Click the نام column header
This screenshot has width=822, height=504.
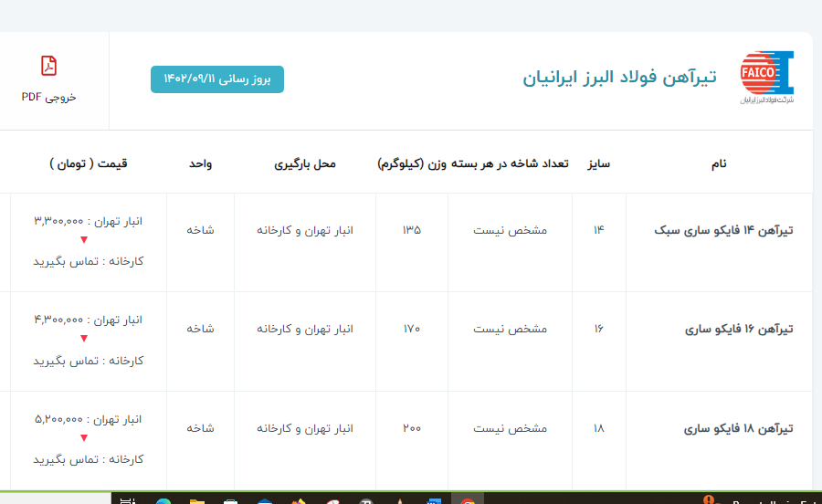pos(720,164)
